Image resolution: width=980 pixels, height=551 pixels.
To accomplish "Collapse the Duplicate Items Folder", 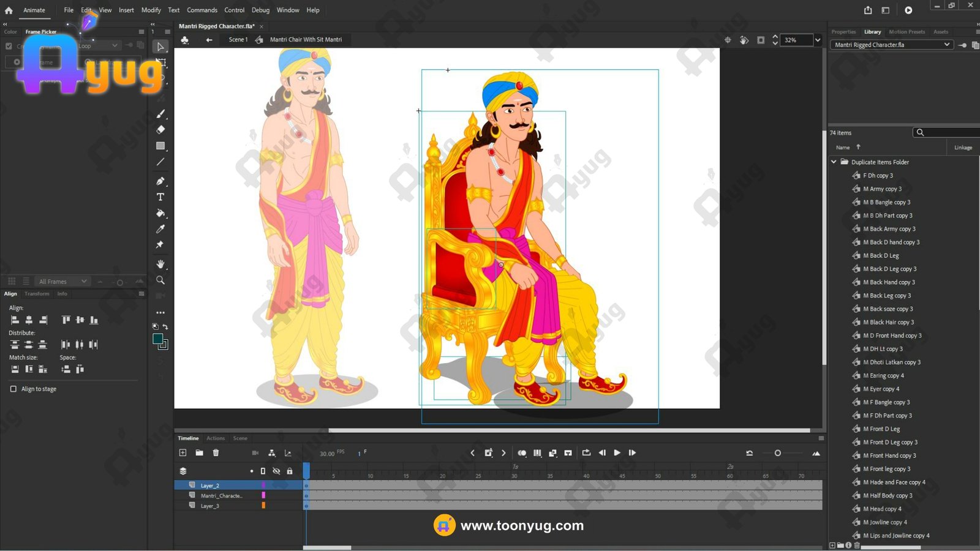I will click(834, 162).
